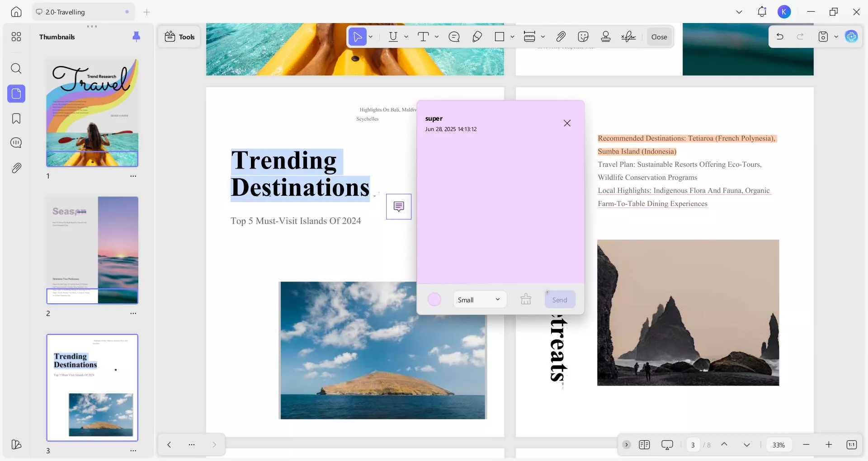Click the sticky note comment tool
Screen dimensions: 868x461
tap(454, 37)
